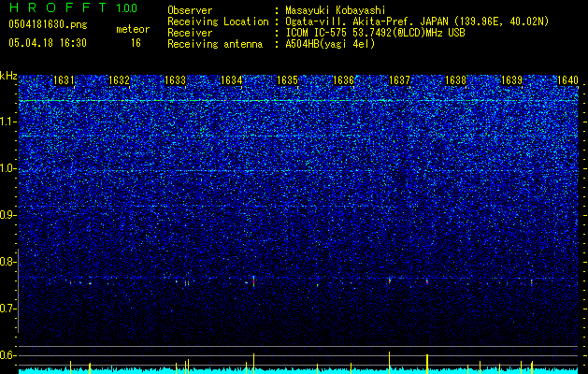This screenshot has height=374, width=588.
Task: Select the 1638 time axis label
Action: [x=455, y=80]
